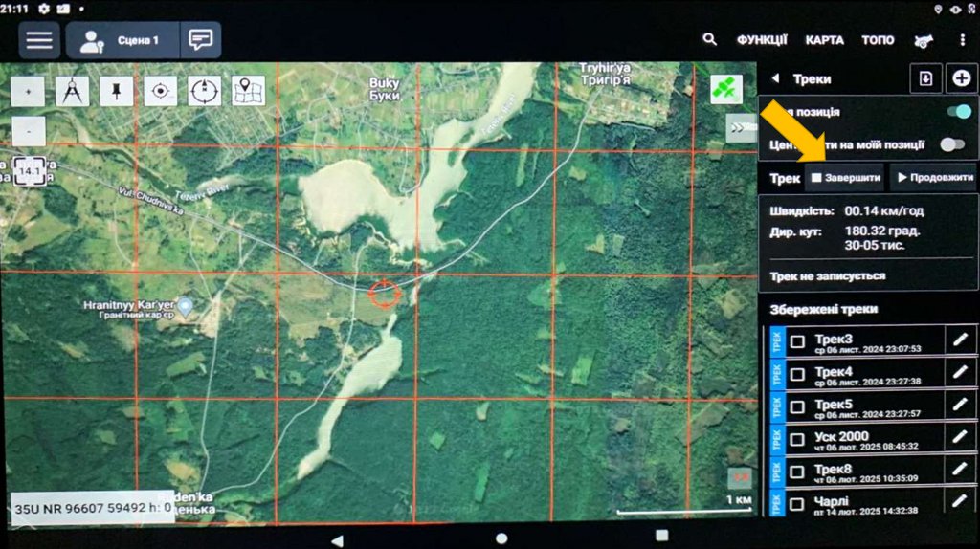The width and height of the screenshot is (980, 549).
Task: Edit Трек3 with pencil icon
Action: [x=960, y=340]
